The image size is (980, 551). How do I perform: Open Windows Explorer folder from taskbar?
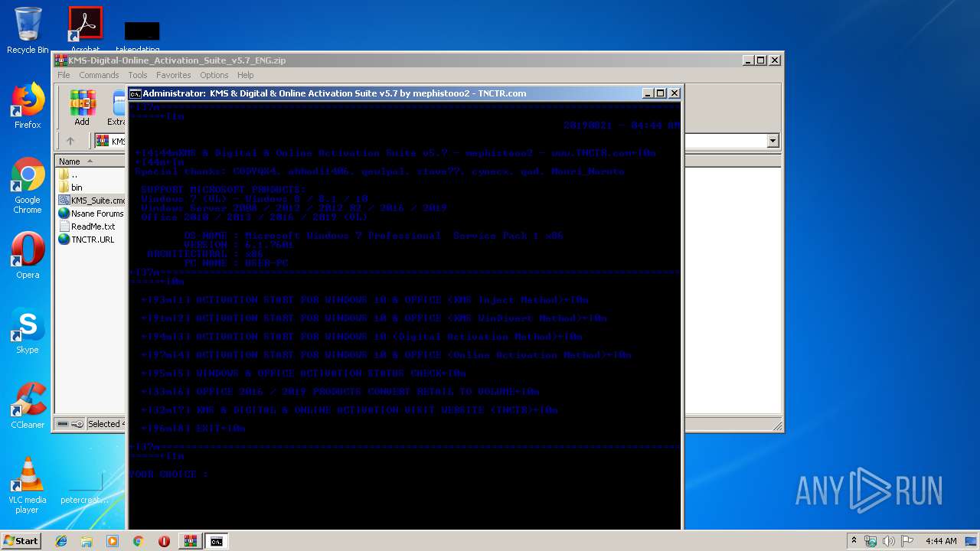point(87,541)
